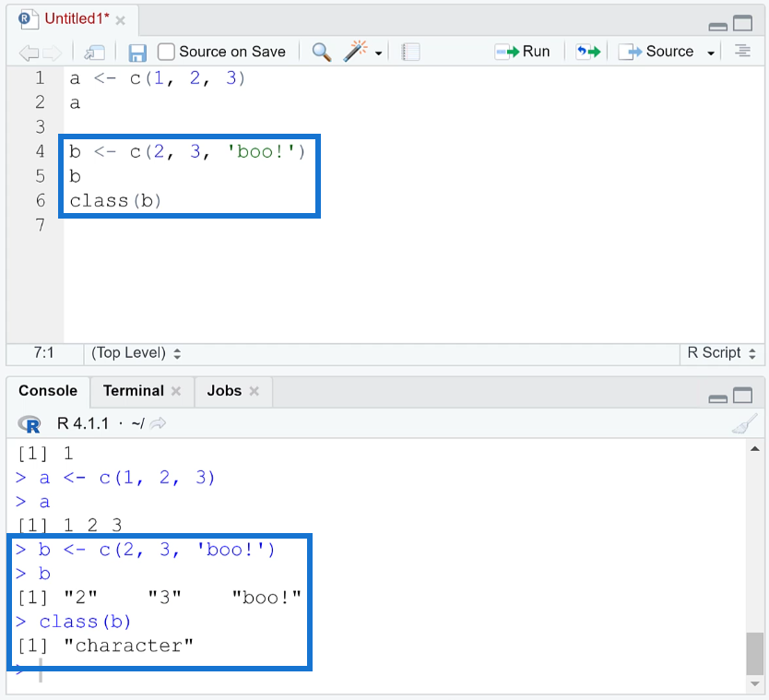The width and height of the screenshot is (769, 700).
Task: Click the forward navigation arrow in editor toolbar
Action: [x=52, y=52]
